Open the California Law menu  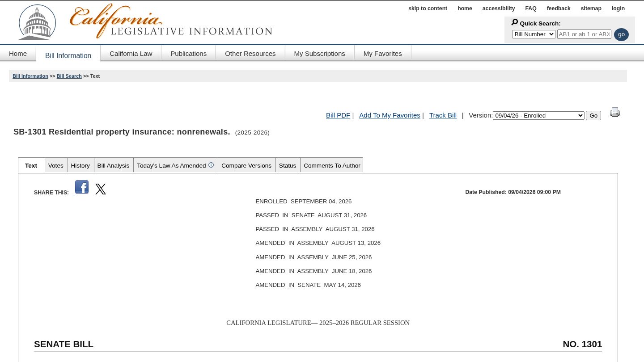tap(131, 54)
